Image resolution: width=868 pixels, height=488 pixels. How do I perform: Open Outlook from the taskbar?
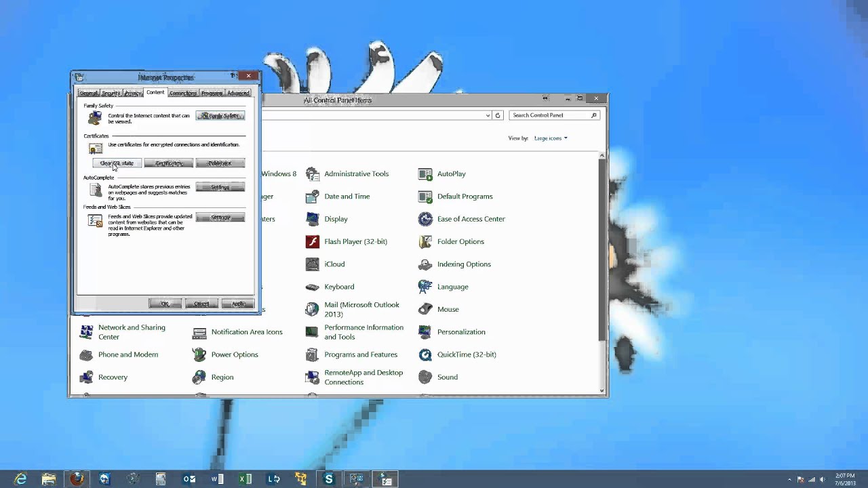[189, 479]
